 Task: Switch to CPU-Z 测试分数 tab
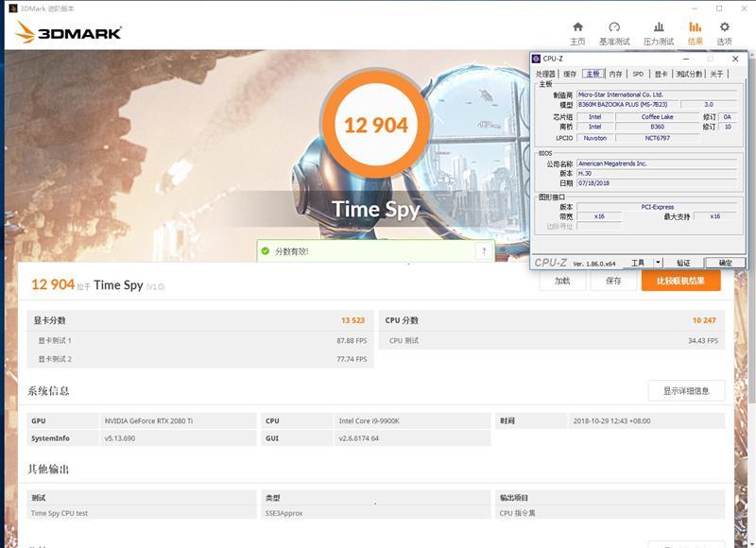click(688, 74)
